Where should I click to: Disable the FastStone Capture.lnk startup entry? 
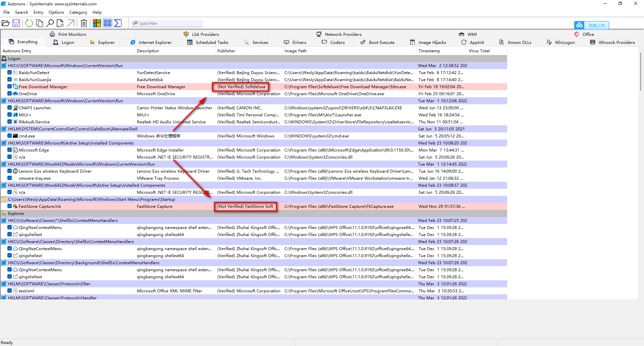(x=10, y=206)
